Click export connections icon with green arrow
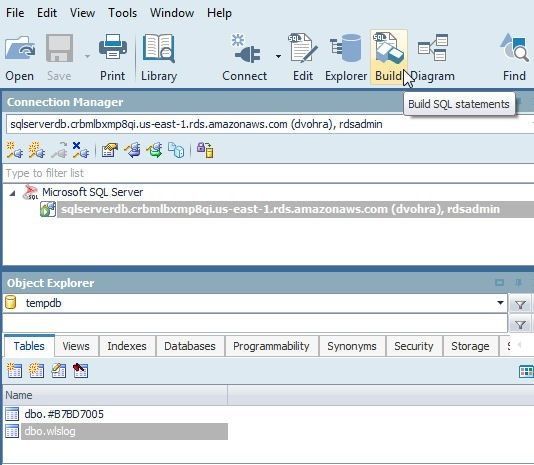The image size is (534, 465). pyautogui.click(x=155, y=150)
